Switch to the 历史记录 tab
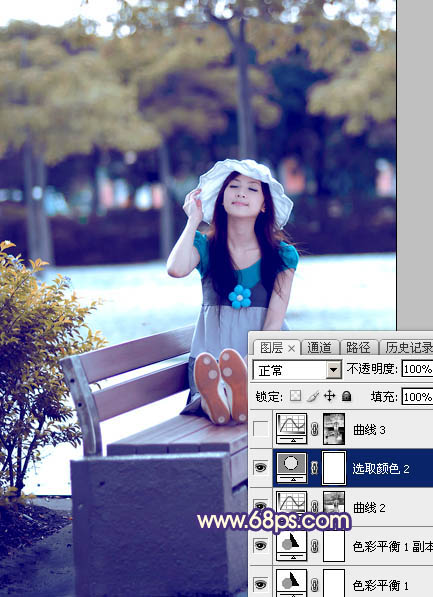Viewport: 433px width, 597px height. click(407, 348)
